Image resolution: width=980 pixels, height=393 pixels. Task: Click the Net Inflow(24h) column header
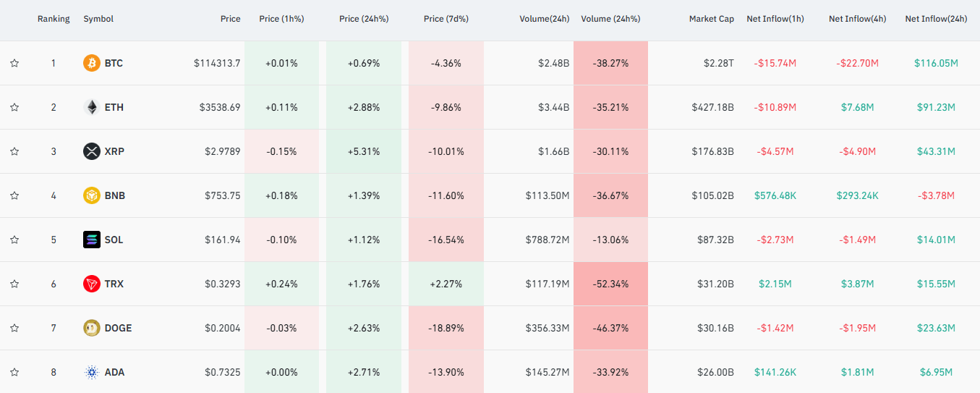coord(935,19)
